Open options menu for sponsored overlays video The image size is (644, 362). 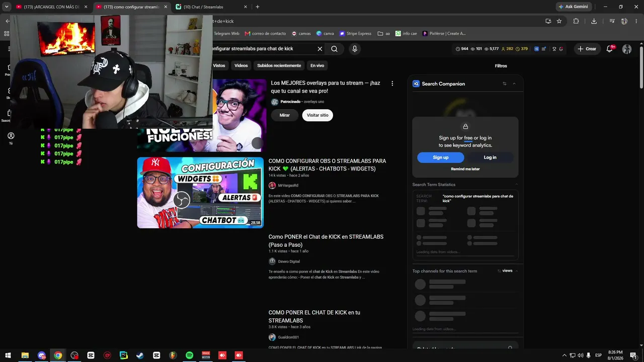[392, 83]
